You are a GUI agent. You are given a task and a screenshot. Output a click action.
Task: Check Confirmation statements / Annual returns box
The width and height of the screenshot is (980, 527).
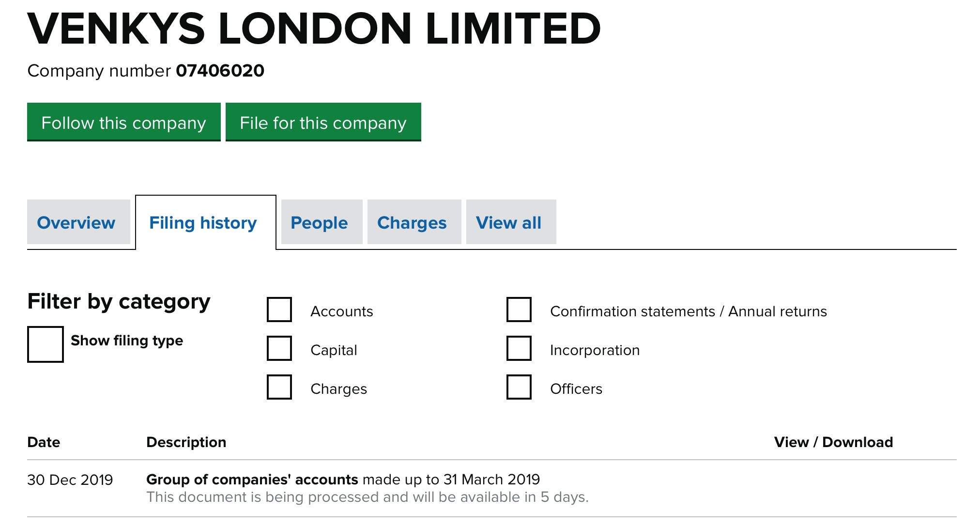click(x=519, y=310)
